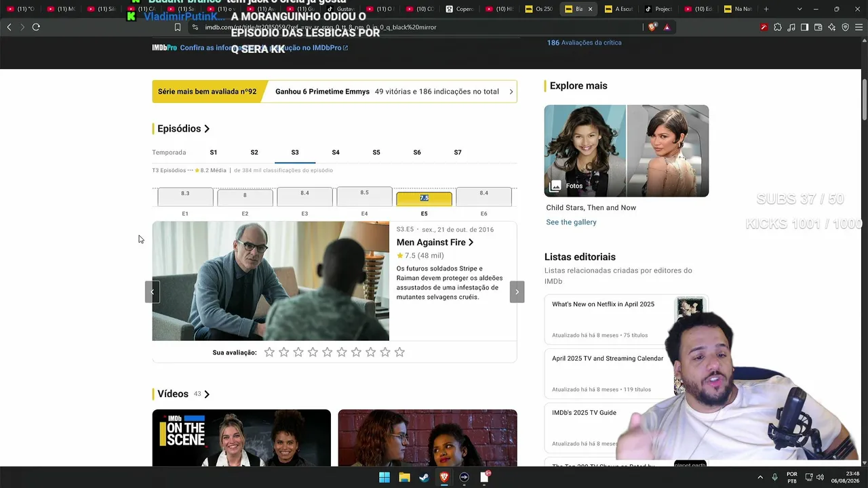
Task: Open Ganhou 6 Primetime Emmys link
Action: [323, 91]
